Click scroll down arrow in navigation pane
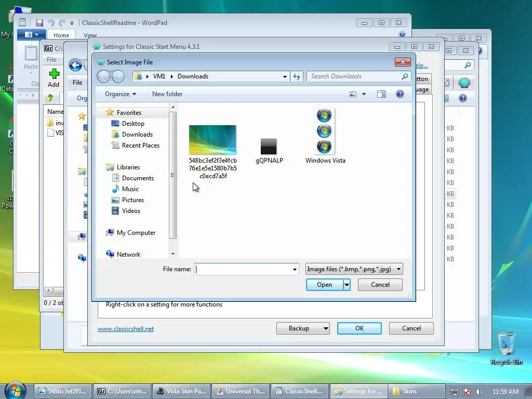Image resolution: width=532 pixels, height=399 pixels. 172,254
